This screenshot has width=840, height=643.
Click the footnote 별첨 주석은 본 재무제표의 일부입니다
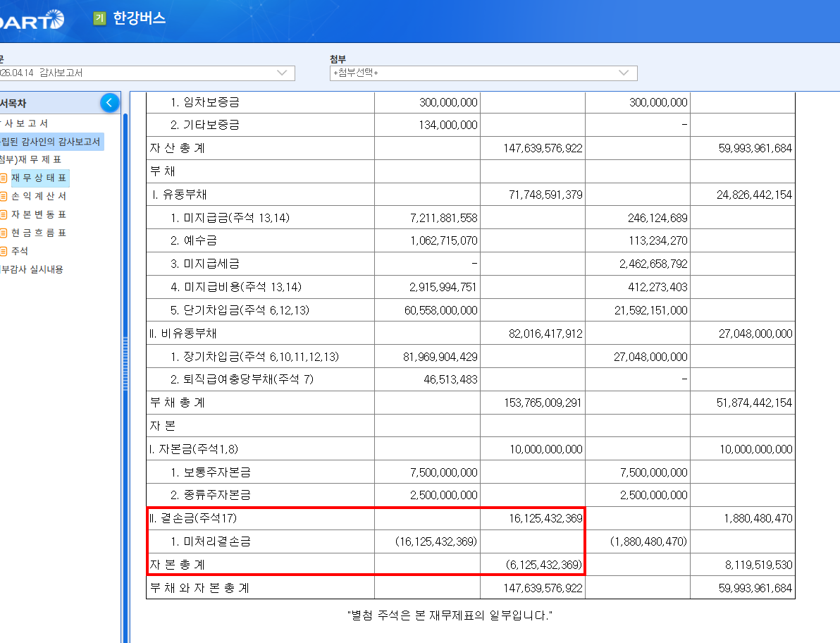pyautogui.click(x=450, y=616)
